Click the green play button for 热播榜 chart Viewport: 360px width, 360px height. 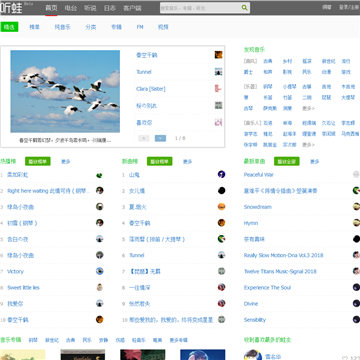(x=38, y=161)
